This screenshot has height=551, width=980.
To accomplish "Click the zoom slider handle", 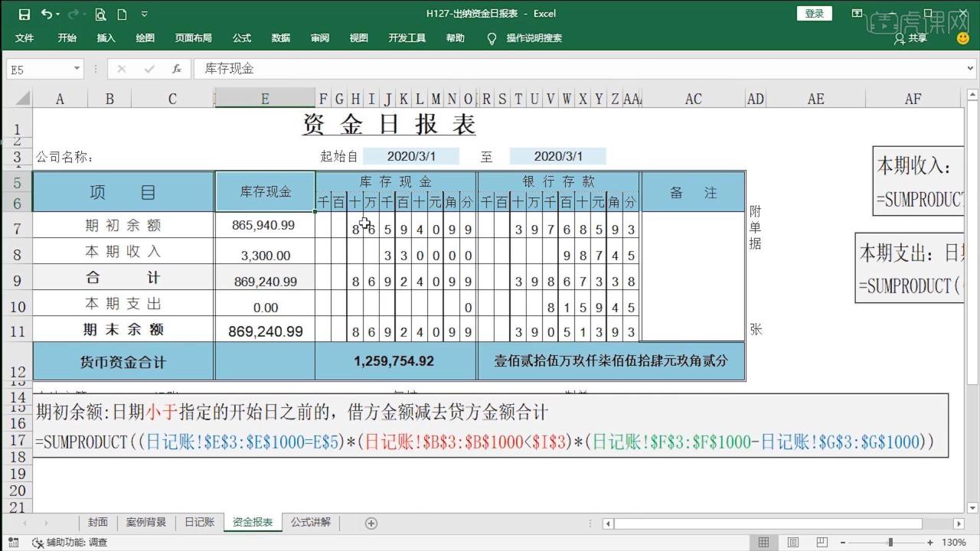I will click(890, 542).
